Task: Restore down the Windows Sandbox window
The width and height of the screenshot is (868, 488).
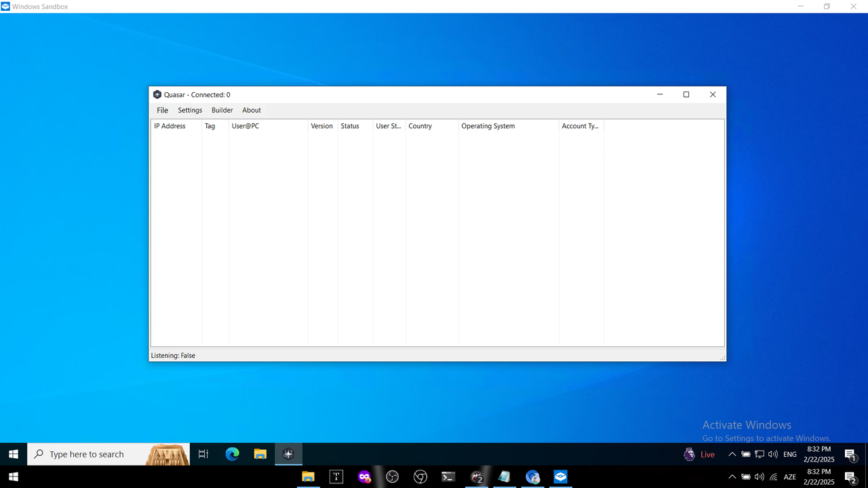Action: (x=827, y=6)
